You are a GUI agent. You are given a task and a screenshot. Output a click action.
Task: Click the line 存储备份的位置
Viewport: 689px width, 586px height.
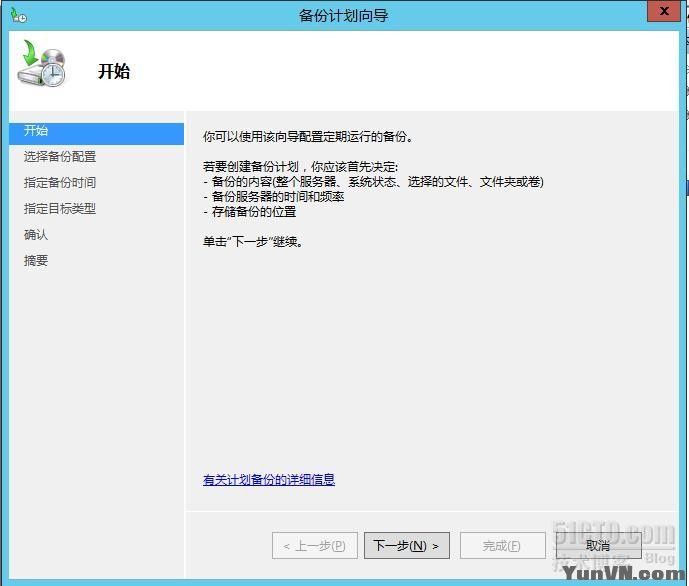pos(250,212)
